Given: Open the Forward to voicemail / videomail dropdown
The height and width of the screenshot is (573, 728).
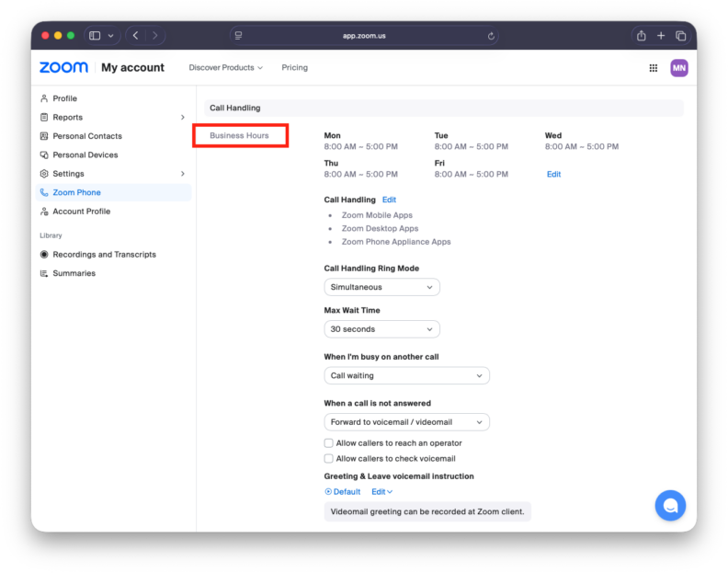Looking at the screenshot, I should coord(406,422).
